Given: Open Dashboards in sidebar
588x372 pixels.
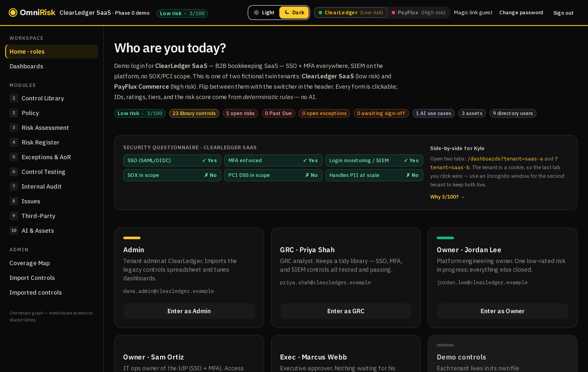Looking at the screenshot, I should [x=51, y=66].
